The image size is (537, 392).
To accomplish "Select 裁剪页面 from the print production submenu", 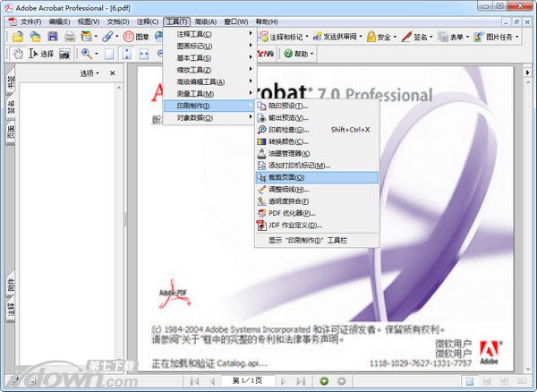I will tap(286, 177).
